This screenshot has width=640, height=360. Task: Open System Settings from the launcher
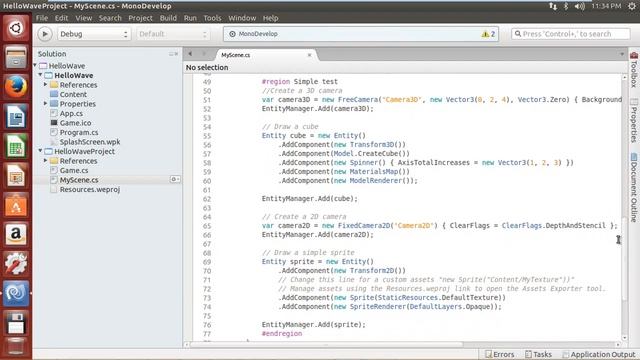coord(16,264)
